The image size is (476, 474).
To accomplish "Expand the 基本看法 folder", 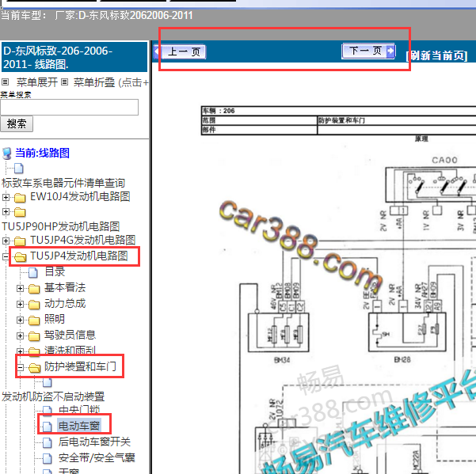I will (x=20, y=288).
